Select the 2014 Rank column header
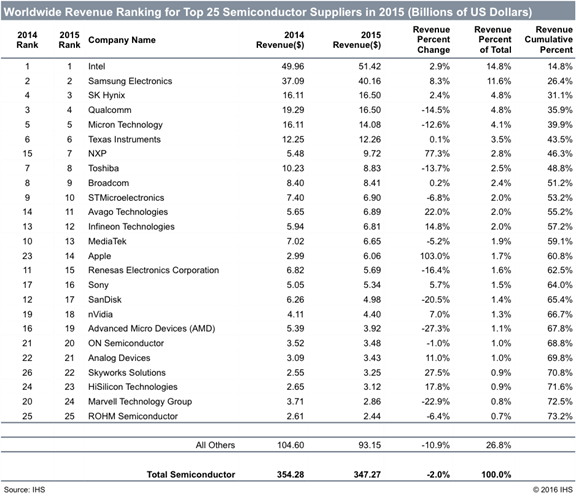 [27, 40]
